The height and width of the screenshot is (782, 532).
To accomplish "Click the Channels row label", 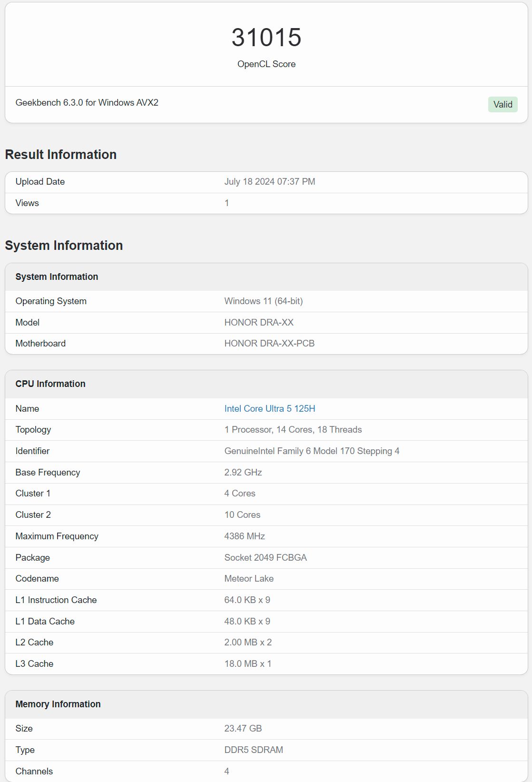I will click(34, 771).
